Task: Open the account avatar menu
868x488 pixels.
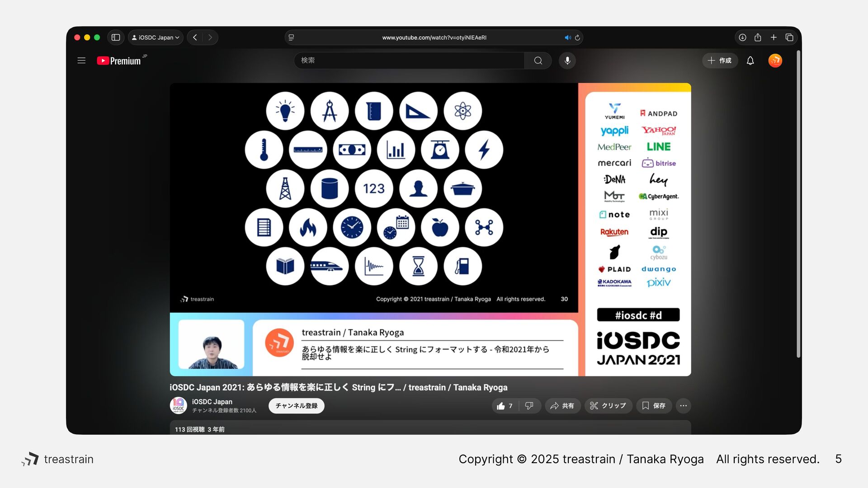Action: 775,61
